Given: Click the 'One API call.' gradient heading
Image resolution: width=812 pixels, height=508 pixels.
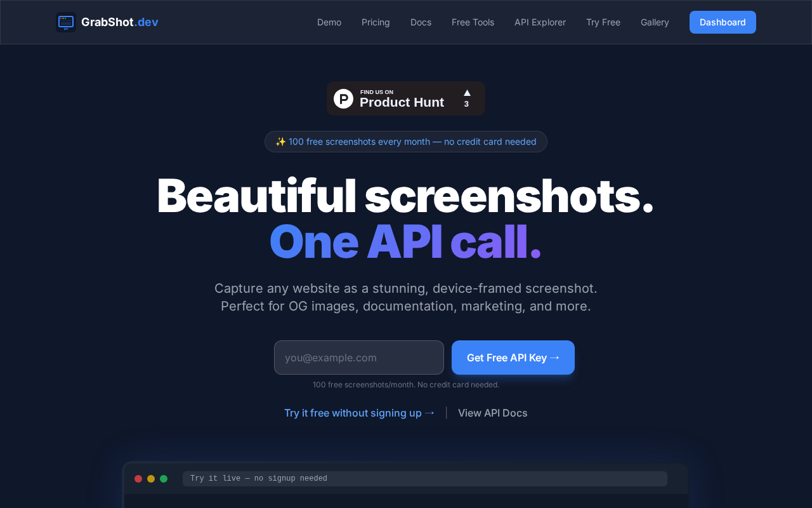Looking at the screenshot, I should coord(405,242).
